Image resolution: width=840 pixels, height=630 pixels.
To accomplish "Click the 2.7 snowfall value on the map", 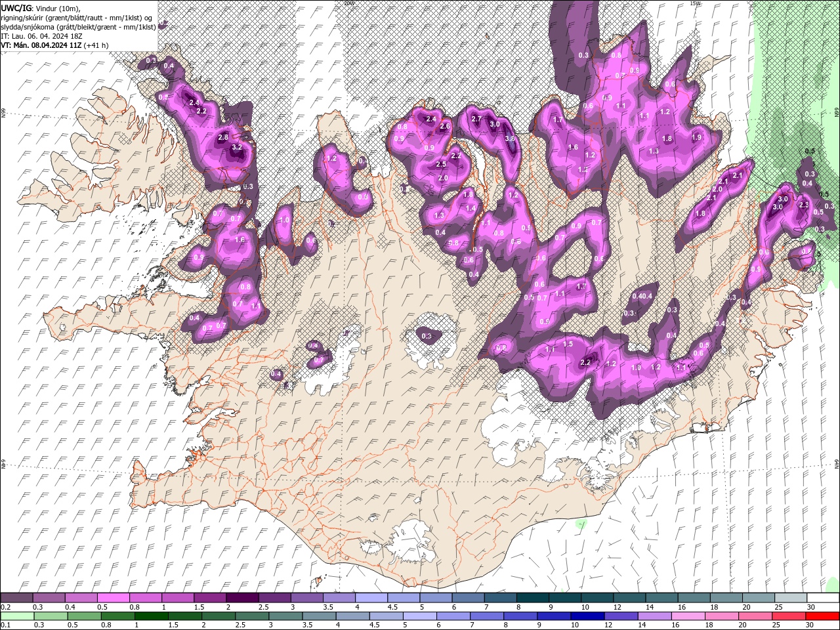I will coord(476,119).
